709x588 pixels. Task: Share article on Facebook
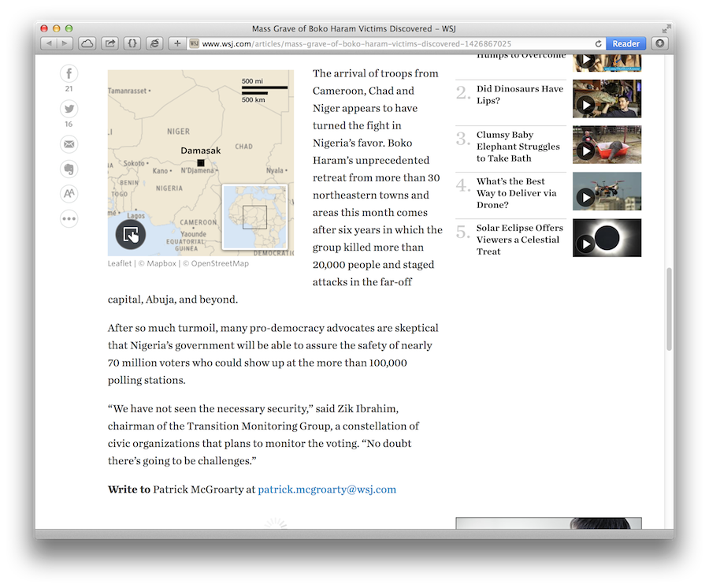(x=69, y=73)
